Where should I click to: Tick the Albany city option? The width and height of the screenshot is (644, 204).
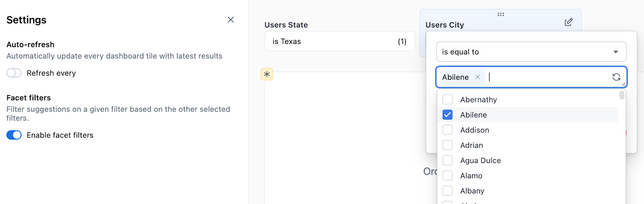[447, 191]
